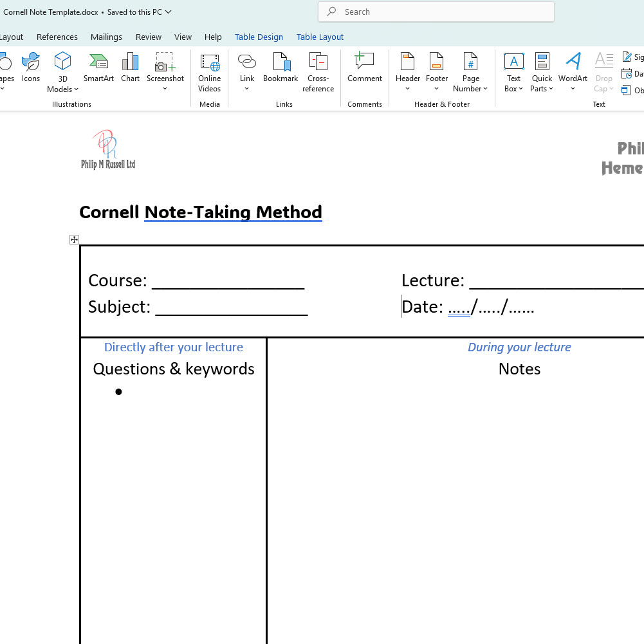Click the Chart icon
644x644 pixels.
pos(130,68)
